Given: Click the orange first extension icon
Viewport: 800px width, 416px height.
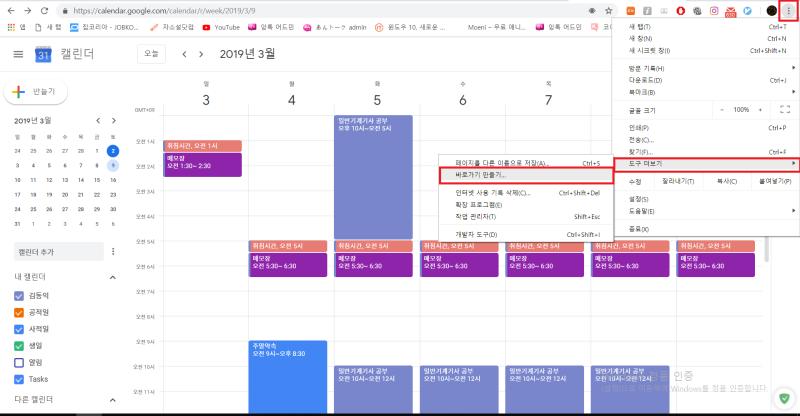Looking at the screenshot, I should click(x=631, y=10).
